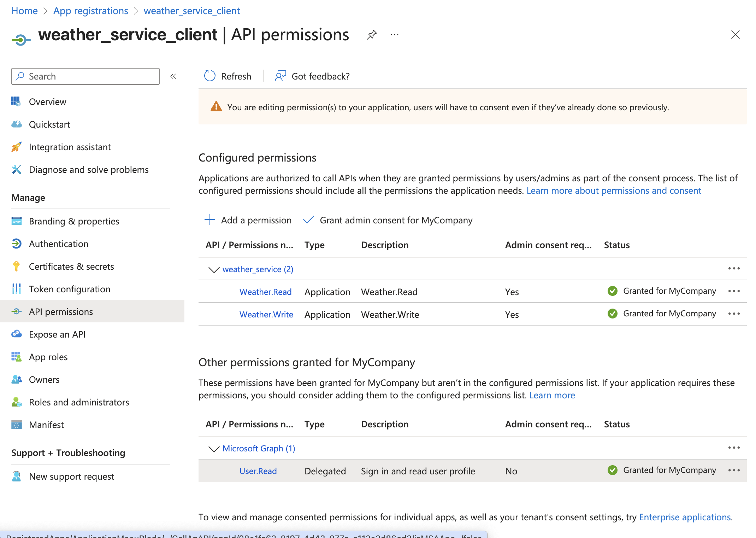
Task: Open Enterprise applications link
Action: [685, 517]
